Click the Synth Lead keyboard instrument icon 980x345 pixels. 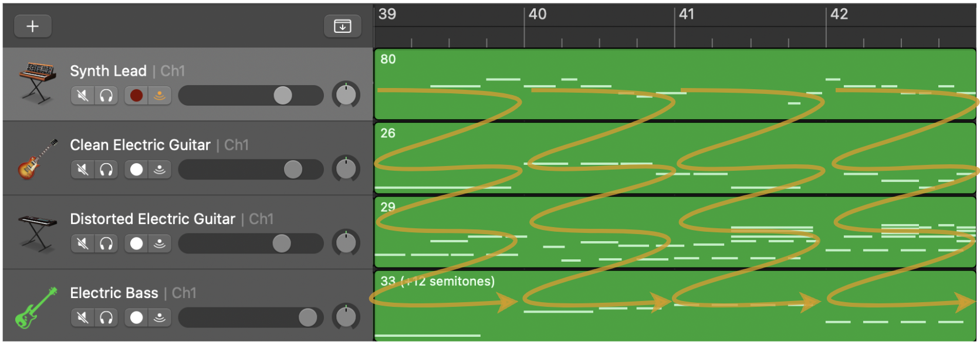click(x=38, y=83)
